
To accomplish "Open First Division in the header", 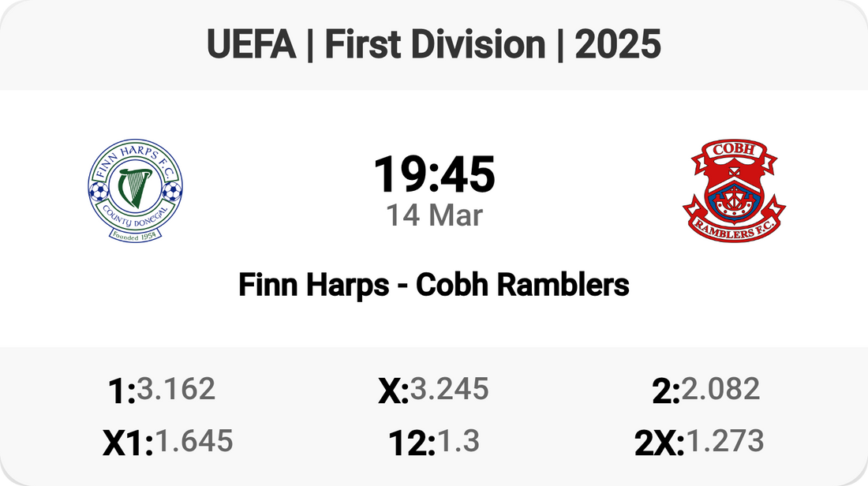I will tap(435, 47).
